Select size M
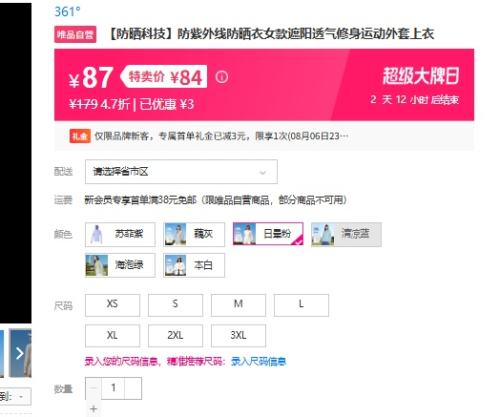The image size is (500, 417). (238, 305)
